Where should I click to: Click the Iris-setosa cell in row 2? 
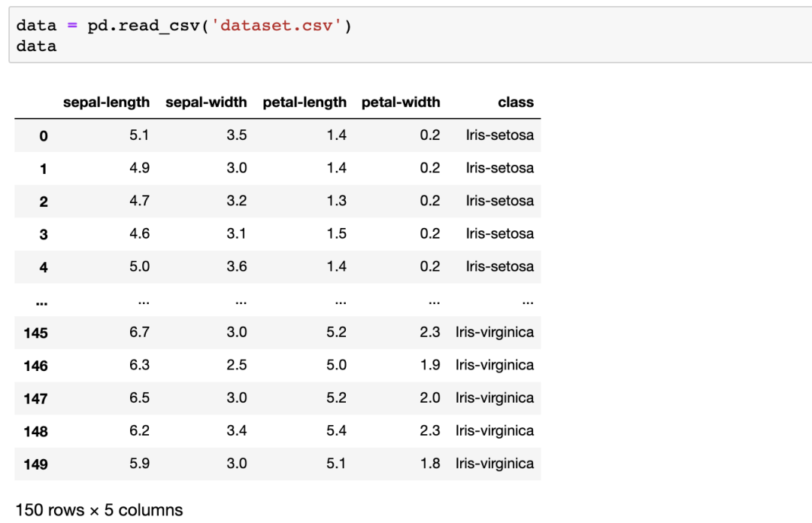500,201
